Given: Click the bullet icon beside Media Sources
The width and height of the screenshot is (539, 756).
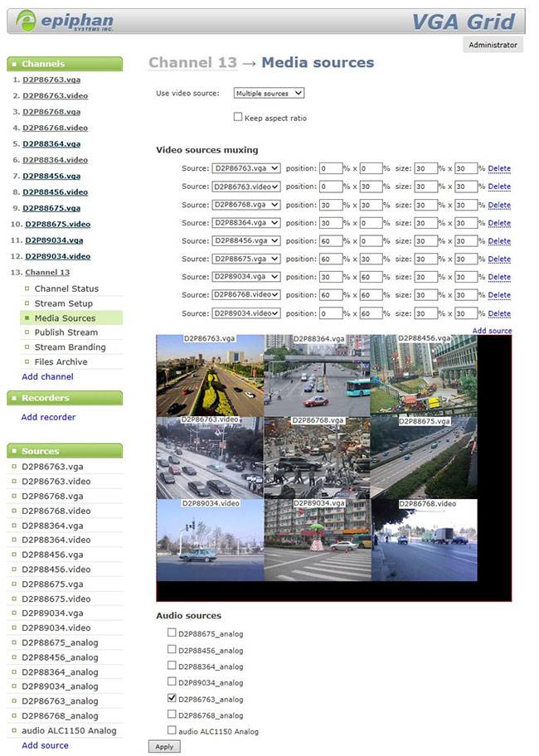Looking at the screenshot, I should tap(27, 318).
